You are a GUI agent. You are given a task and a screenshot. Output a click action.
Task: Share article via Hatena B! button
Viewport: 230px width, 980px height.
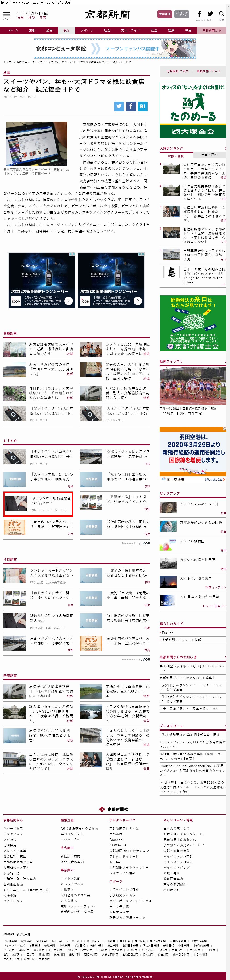(142, 106)
